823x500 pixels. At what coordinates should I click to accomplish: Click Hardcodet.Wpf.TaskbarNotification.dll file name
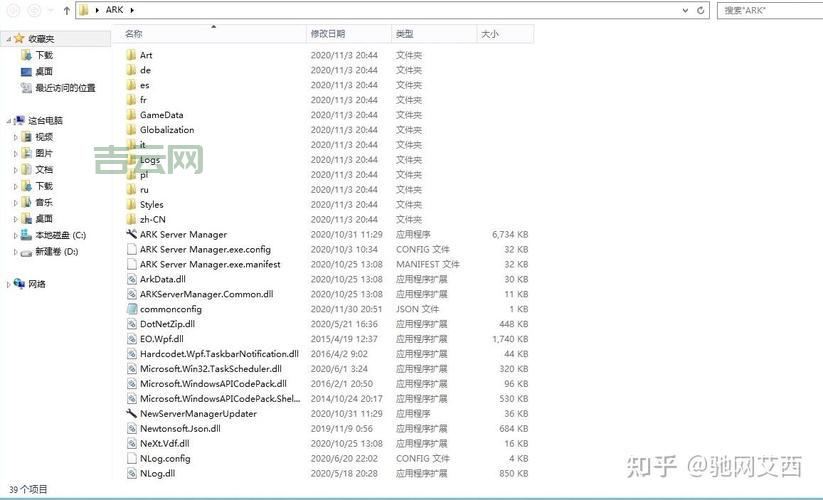pyautogui.click(x=219, y=354)
